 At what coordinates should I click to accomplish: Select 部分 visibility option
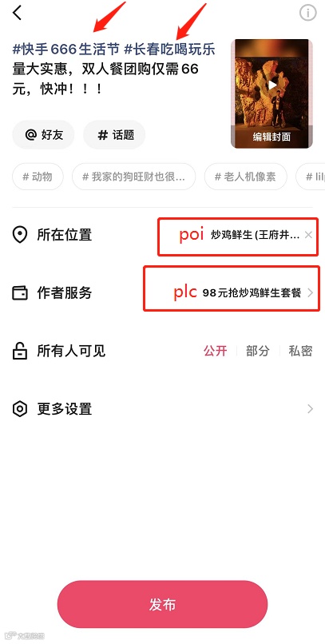(x=258, y=351)
